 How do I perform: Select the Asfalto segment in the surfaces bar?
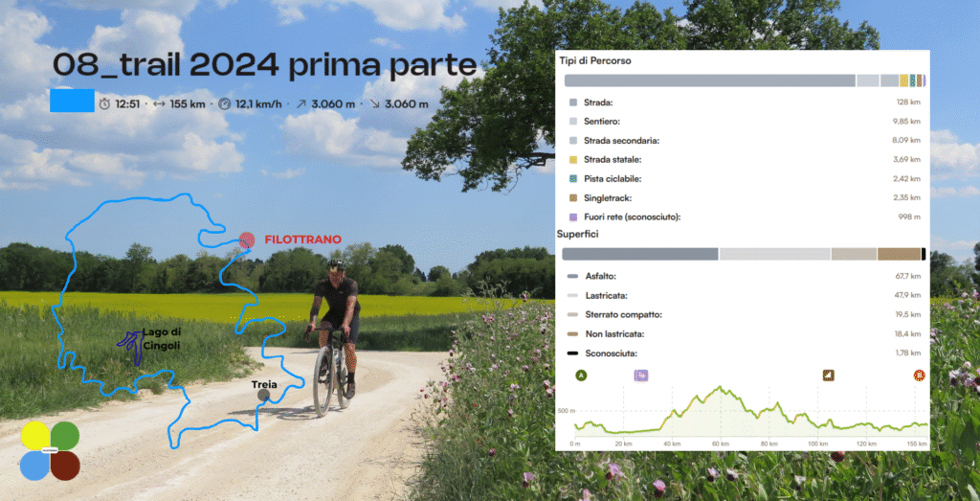click(x=640, y=254)
